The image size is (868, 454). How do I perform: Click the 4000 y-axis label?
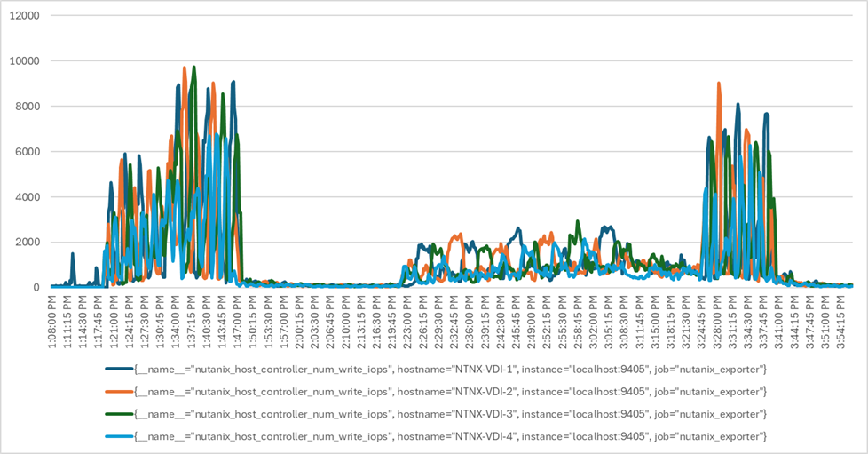pos(28,196)
